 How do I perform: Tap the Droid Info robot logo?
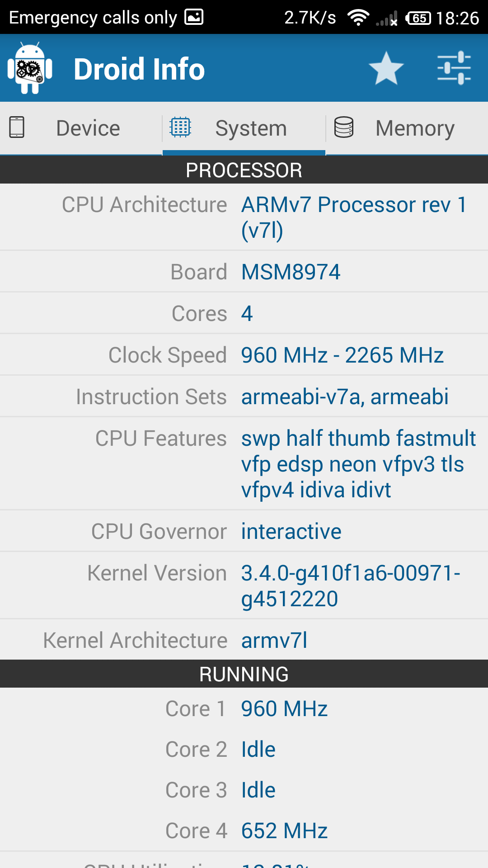tap(30, 68)
